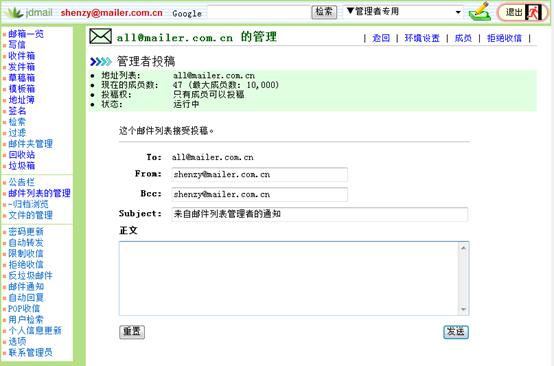Open 环境设置 in top navigation

pyautogui.click(x=422, y=38)
